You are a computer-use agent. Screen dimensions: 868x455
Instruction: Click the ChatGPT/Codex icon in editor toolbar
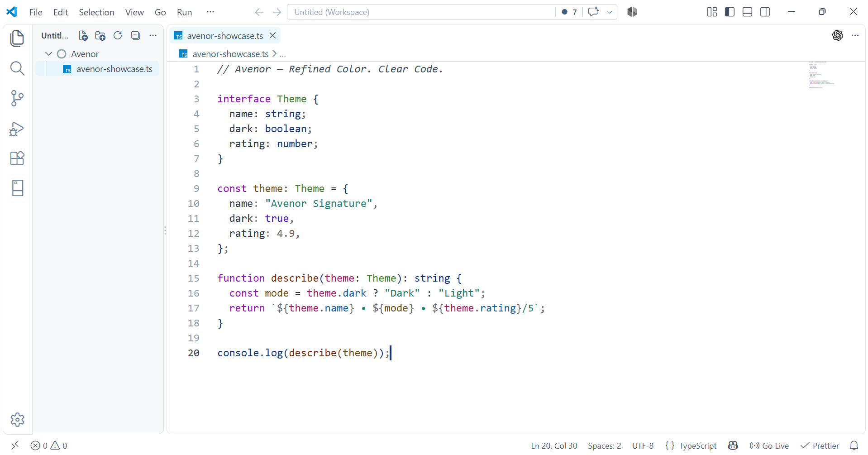837,35
